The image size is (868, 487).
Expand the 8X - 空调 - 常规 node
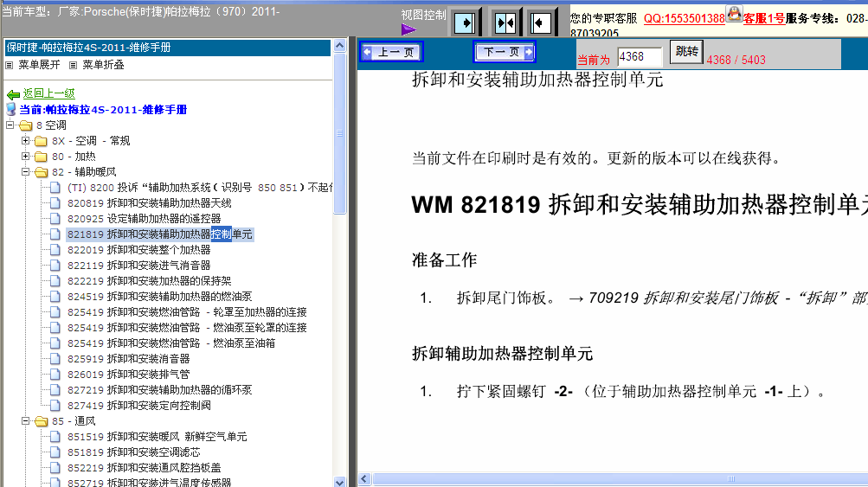click(x=25, y=141)
